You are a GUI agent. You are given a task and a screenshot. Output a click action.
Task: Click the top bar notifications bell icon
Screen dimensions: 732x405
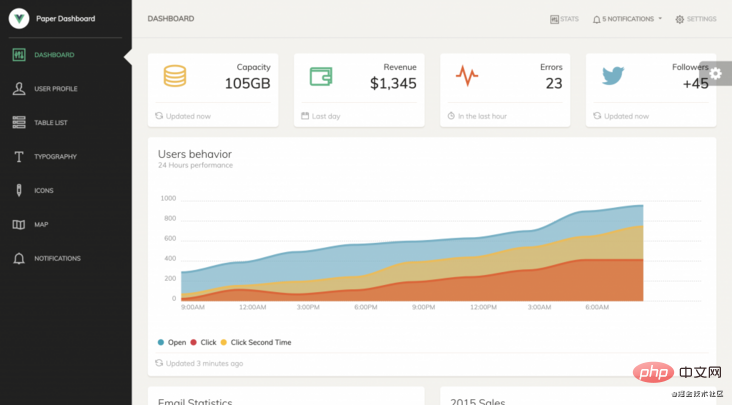597,20
